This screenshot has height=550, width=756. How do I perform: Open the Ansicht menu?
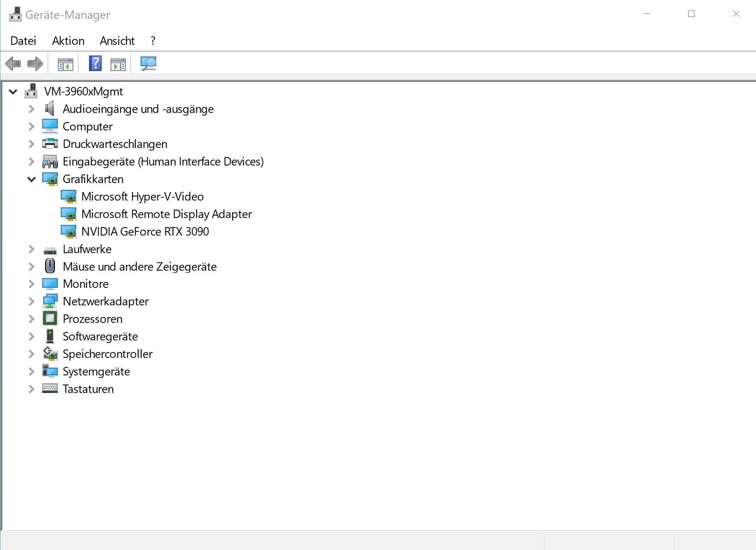tap(117, 41)
